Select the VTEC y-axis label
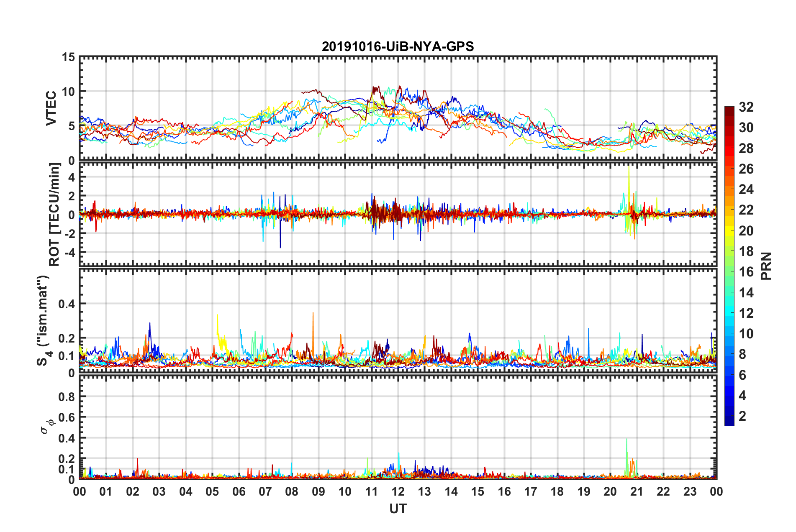796x532 pixels. click(51, 108)
